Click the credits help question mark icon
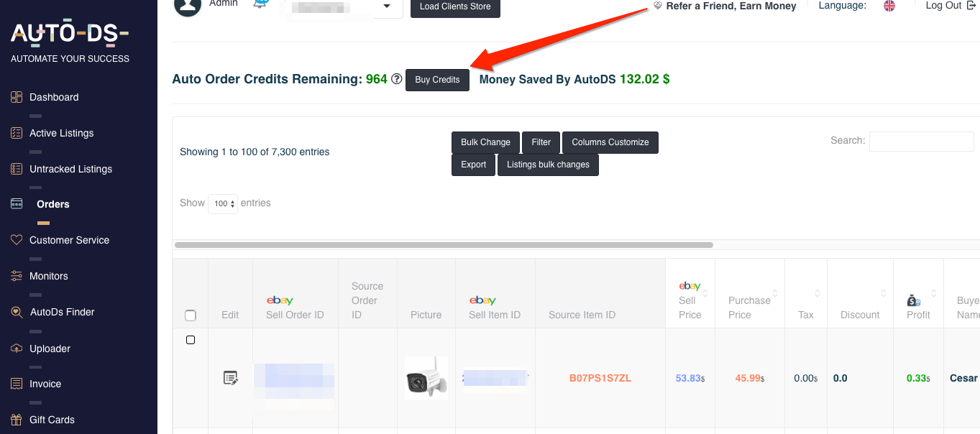Viewport: 980px width, 434px height. point(396,79)
